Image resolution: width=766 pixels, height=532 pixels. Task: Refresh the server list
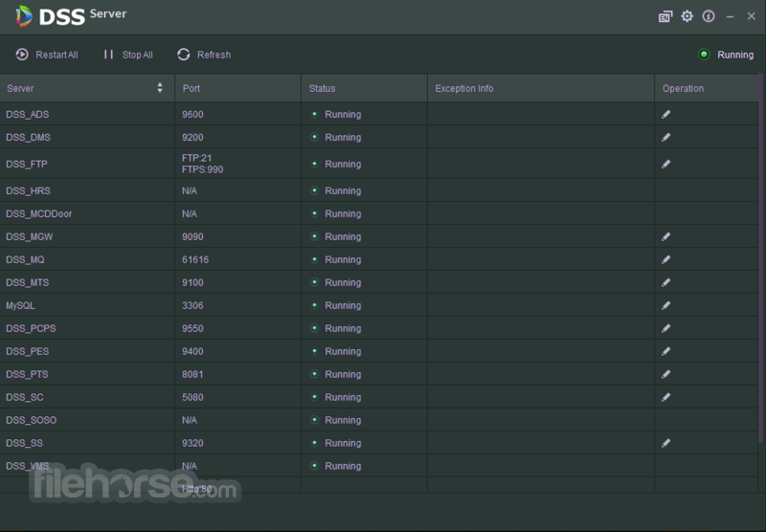tap(204, 55)
